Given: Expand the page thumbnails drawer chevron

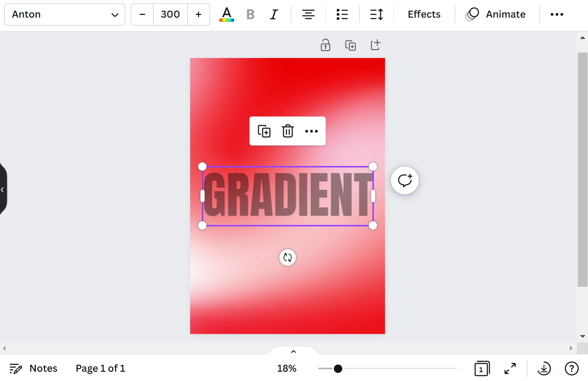Looking at the screenshot, I should 293,352.
